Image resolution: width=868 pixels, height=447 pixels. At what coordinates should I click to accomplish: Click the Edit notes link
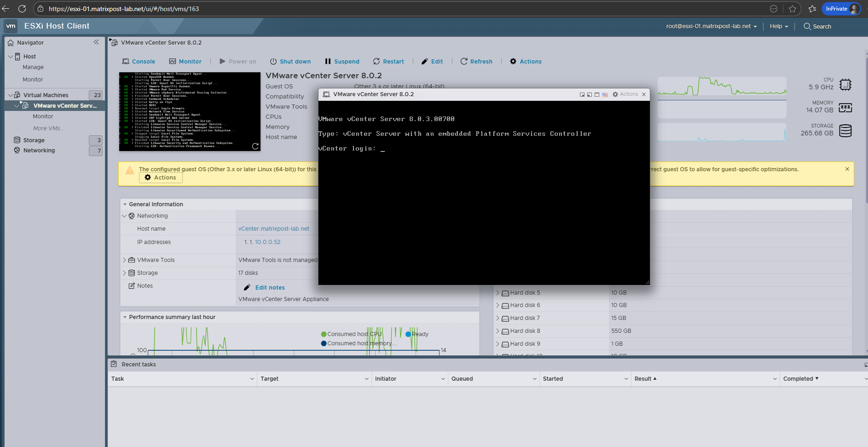tap(270, 287)
